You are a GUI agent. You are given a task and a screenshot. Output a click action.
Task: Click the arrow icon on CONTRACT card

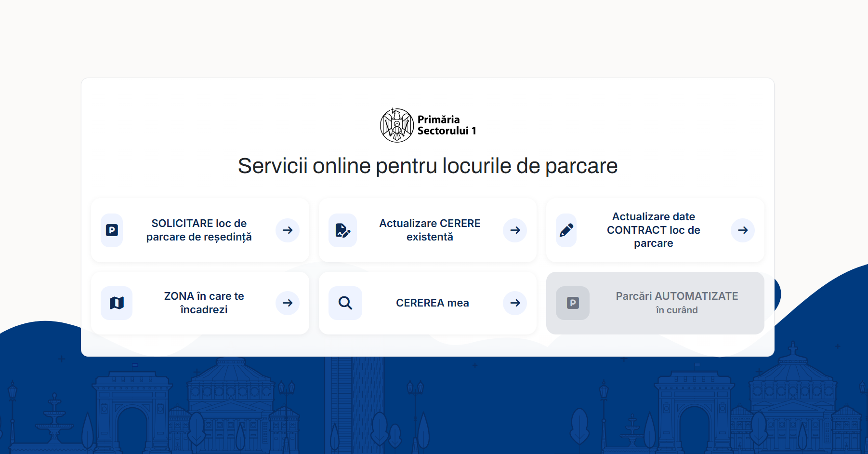pos(742,230)
